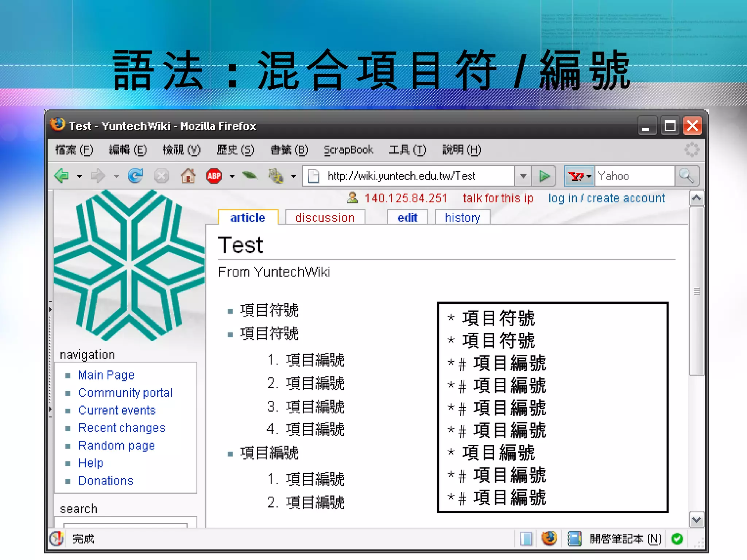Click the red ABP Adblock icon
This screenshot has width=747, height=560.
tap(214, 176)
